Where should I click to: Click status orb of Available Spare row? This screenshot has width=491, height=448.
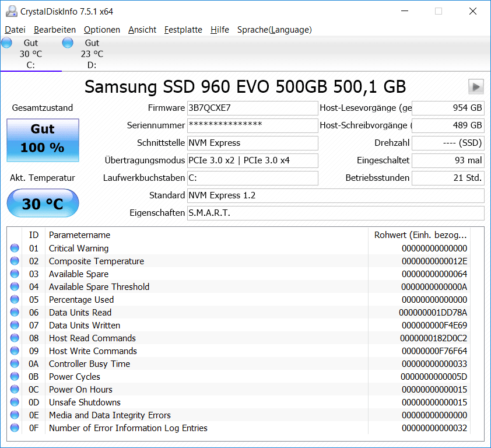[15, 274]
